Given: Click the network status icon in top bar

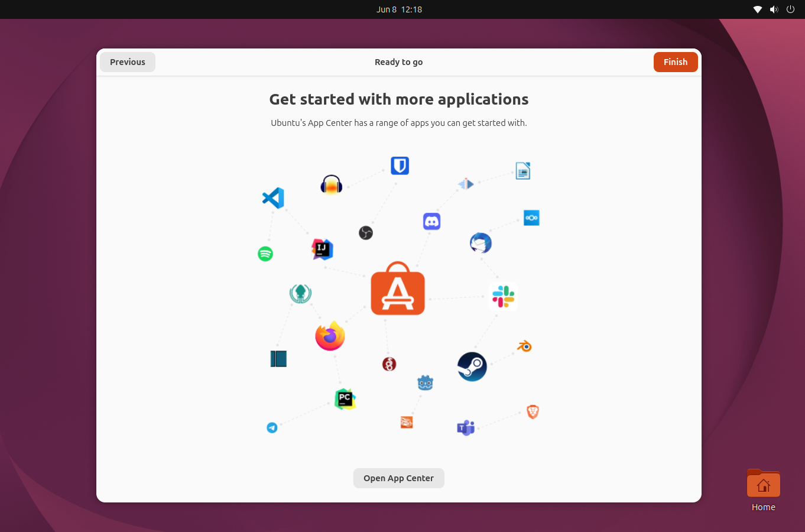Looking at the screenshot, I should tap(758, 9).
